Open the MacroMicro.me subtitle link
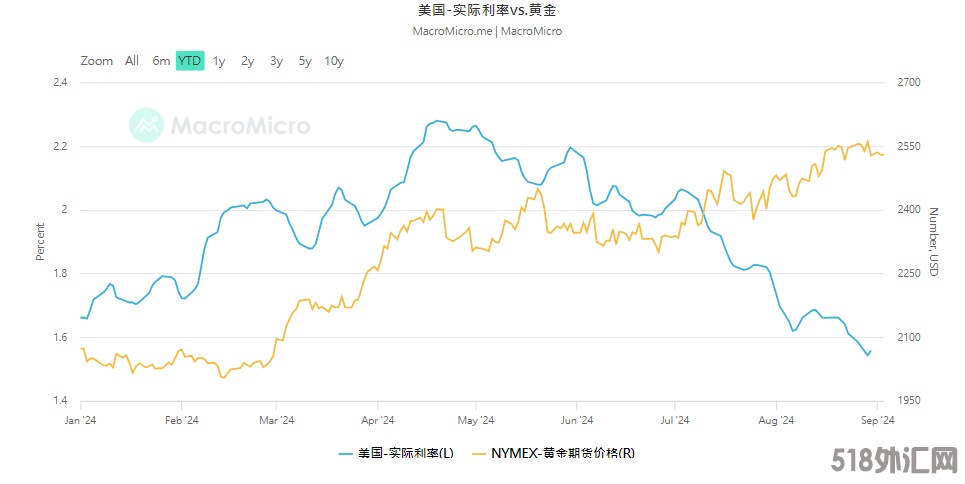This screenshot has height=484, width=965. click(x=452, y=31)
